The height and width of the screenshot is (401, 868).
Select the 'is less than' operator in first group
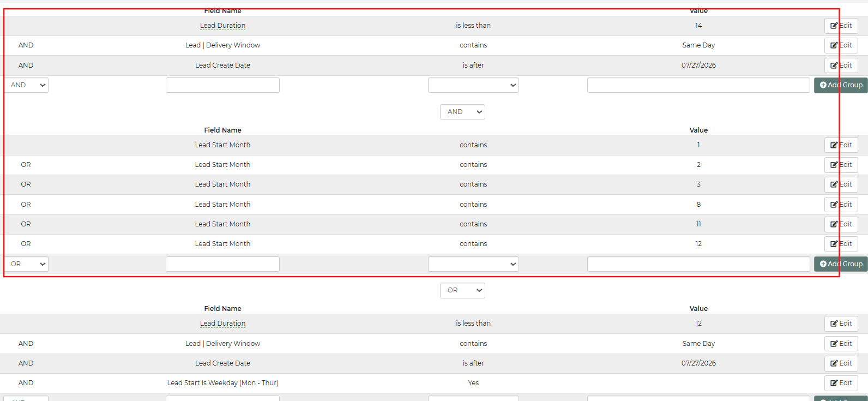[473, 26]
